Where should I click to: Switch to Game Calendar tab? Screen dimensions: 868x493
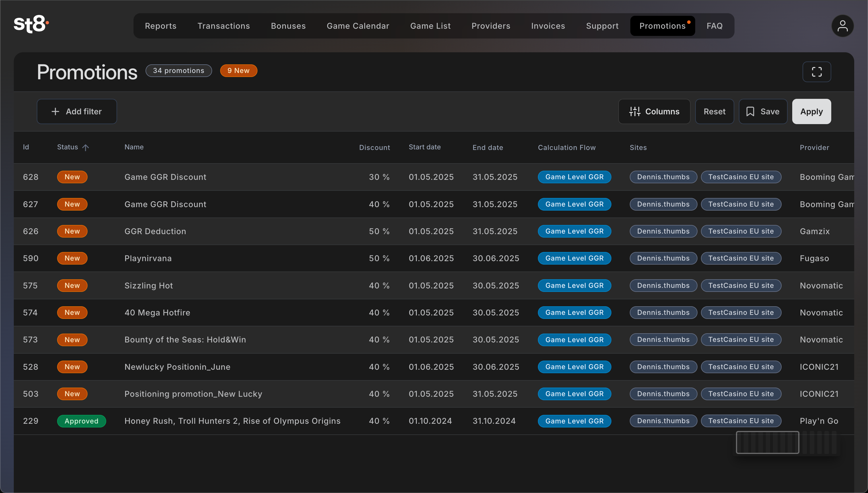tap(358, 26)
